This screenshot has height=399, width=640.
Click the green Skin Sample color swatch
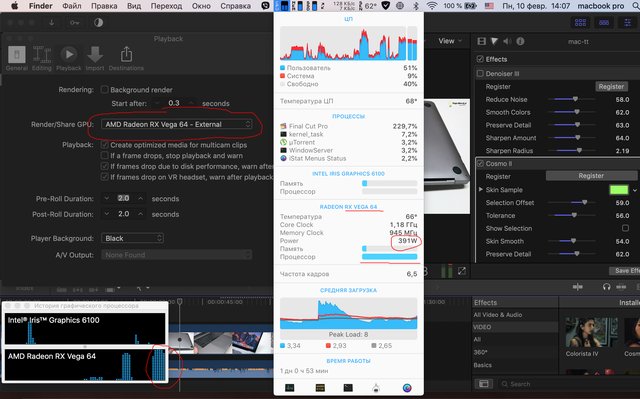click(618, 190)
